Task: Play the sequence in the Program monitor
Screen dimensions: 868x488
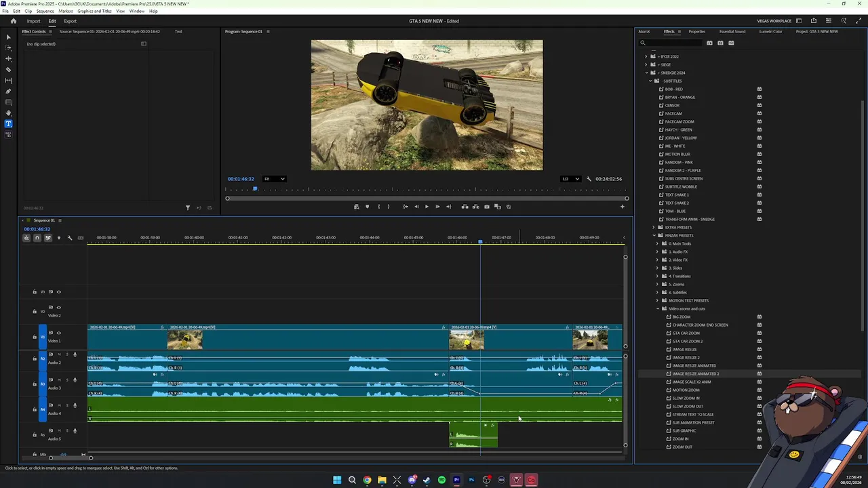Action: pos(427,207)
